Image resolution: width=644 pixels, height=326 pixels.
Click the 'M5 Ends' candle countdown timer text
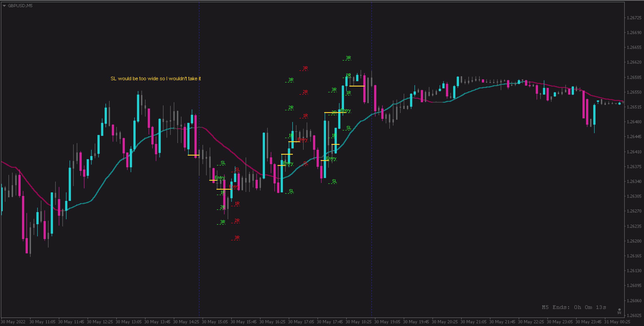(574, 307)
